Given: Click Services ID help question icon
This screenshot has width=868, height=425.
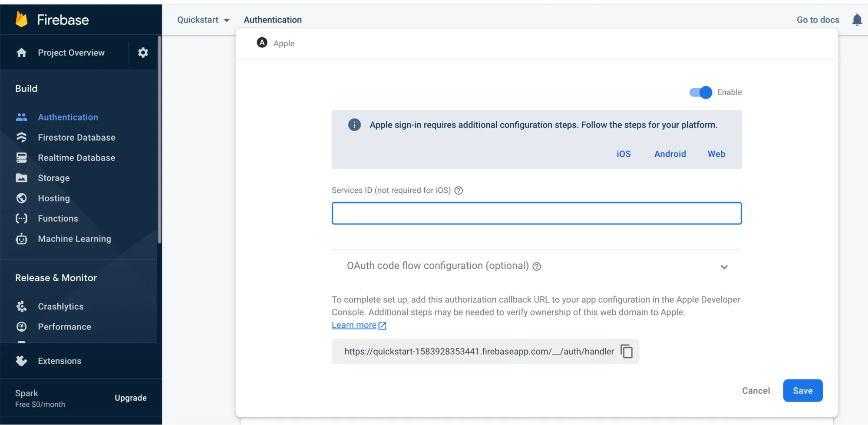Looking at the screenshot, I should (x=459, y=191).
